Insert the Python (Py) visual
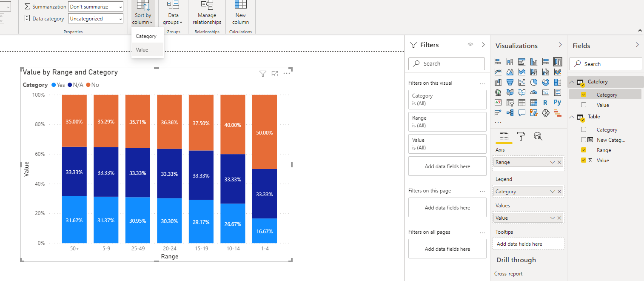 (x=558, y=102)
